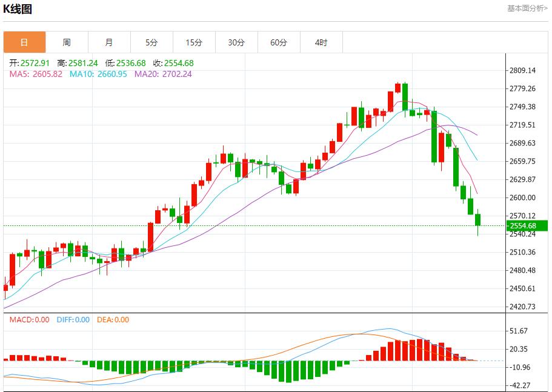Click the green 2554.68 current price tag
The width and height of the screenshot is (552, 392).
point(528,226)
